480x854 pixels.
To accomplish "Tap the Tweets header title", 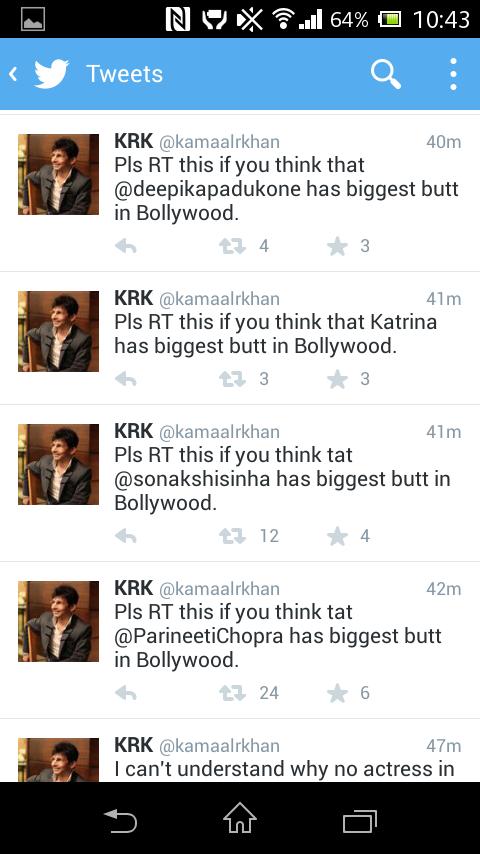I will (x=124, y=74).
